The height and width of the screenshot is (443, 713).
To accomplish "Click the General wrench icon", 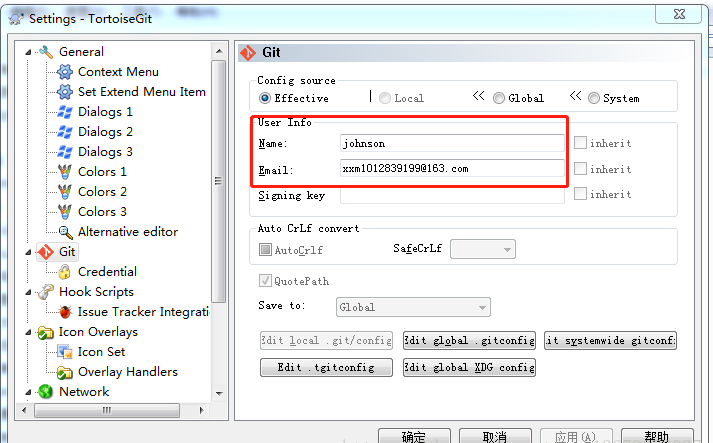I will coord(45,52).
